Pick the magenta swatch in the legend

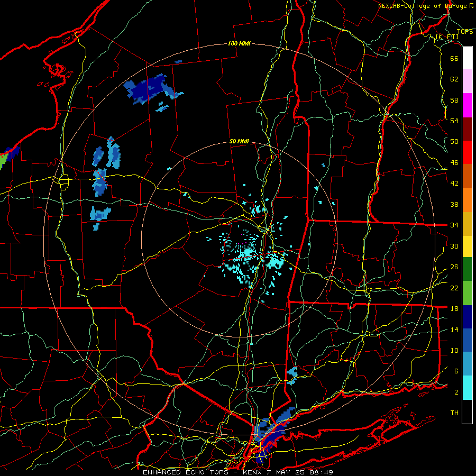click(x=467, y=105)
